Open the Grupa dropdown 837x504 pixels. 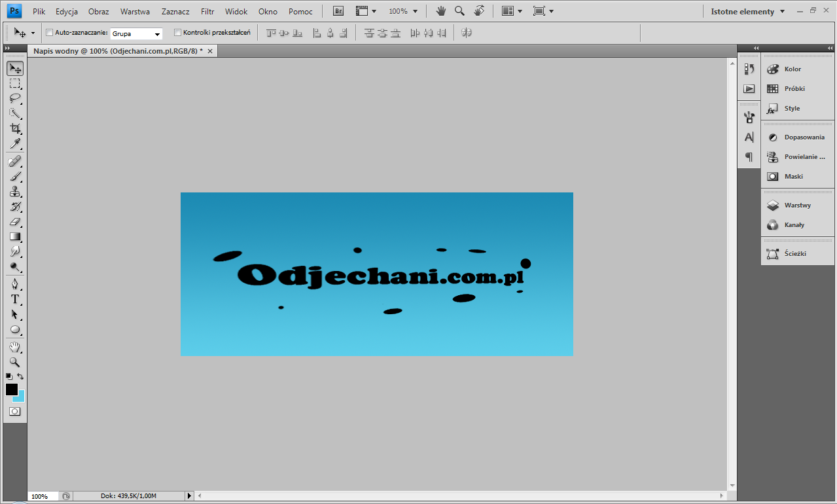[x=136, y=33]
